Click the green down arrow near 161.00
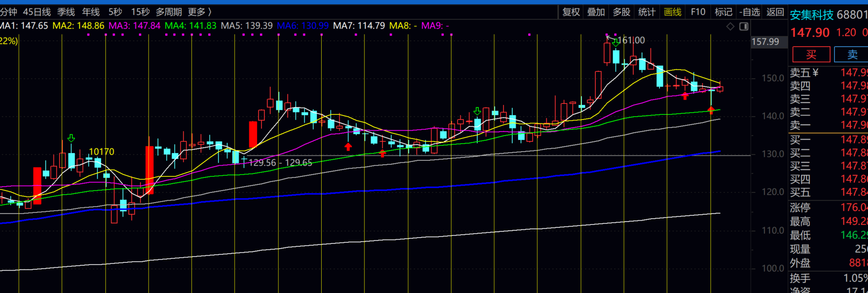This screenshot has width=868, height=293. [x=616, y=42]
